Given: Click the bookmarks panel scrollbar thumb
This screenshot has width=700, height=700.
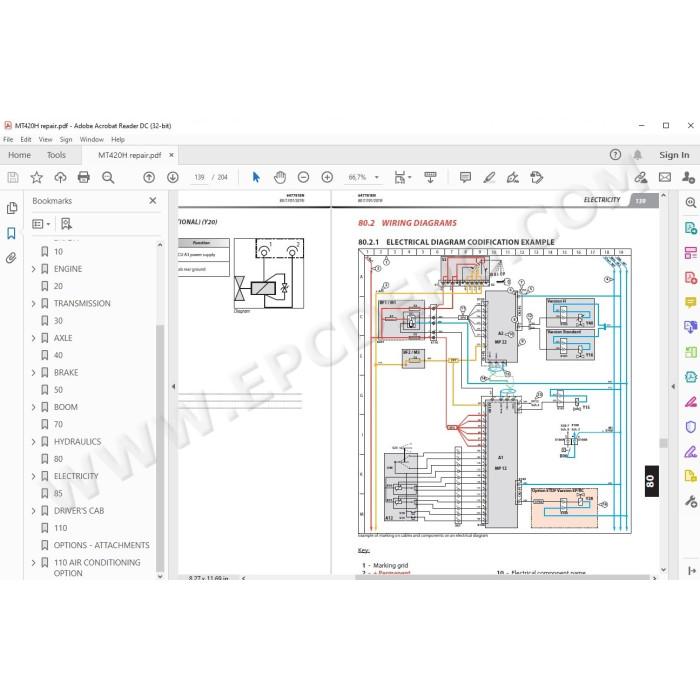Looking at the screenshot, I should (x=160, y=448).
